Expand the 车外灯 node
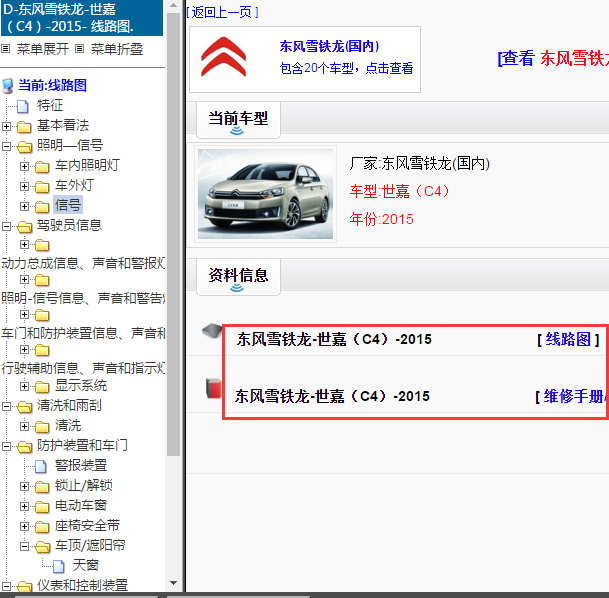The height and width of the screenshot is (598, 609). (x=24, y=186)
